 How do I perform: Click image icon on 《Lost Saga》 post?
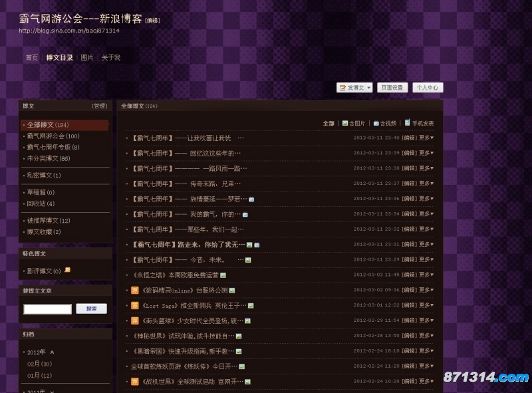[x=251, y=306]
